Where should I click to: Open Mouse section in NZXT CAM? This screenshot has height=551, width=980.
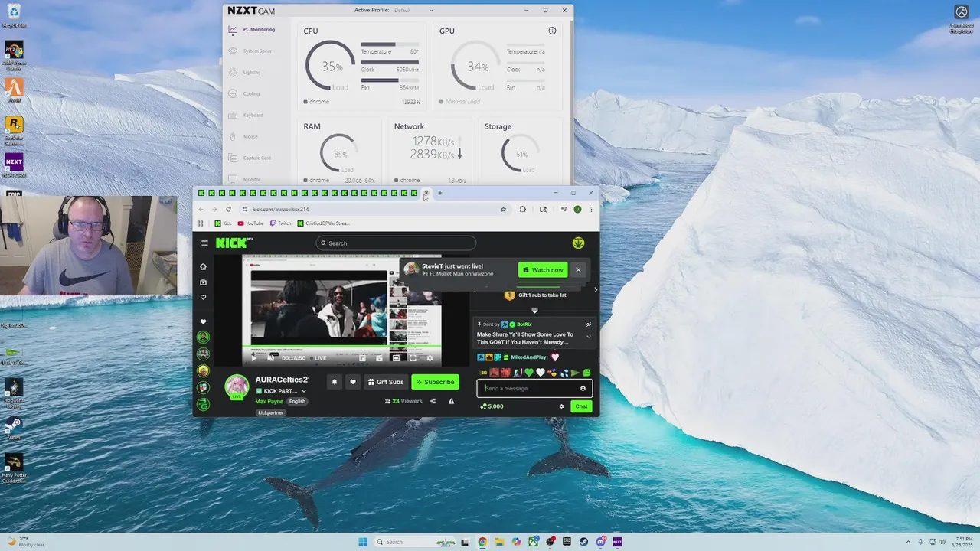(x=243, y=136)
